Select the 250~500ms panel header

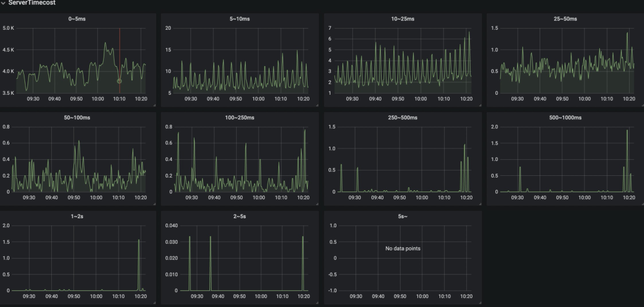point(404,118)
